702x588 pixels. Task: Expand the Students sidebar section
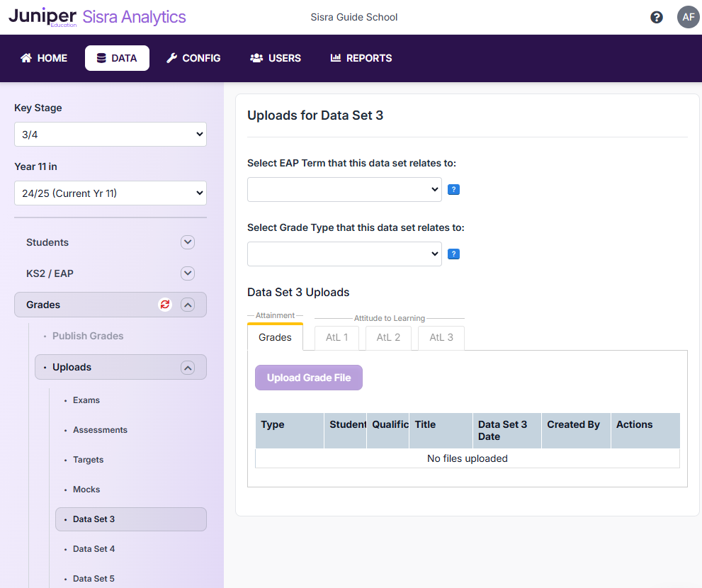click(x=188, y=242)
